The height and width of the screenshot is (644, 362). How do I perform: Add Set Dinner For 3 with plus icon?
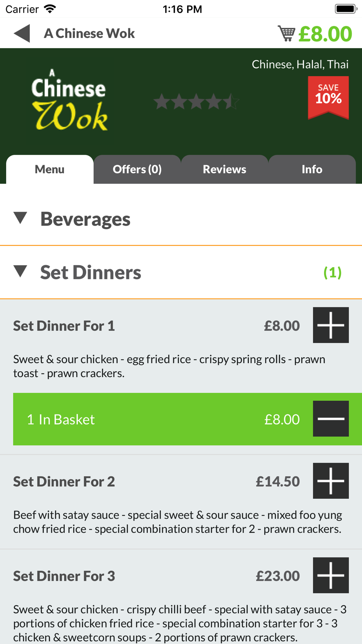click(x=331, y=575)
